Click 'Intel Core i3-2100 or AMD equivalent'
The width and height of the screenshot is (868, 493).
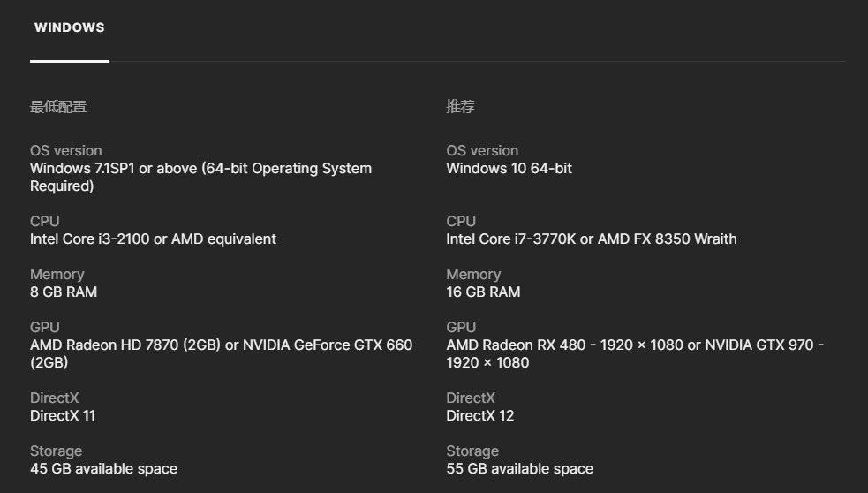click(154, 239)
